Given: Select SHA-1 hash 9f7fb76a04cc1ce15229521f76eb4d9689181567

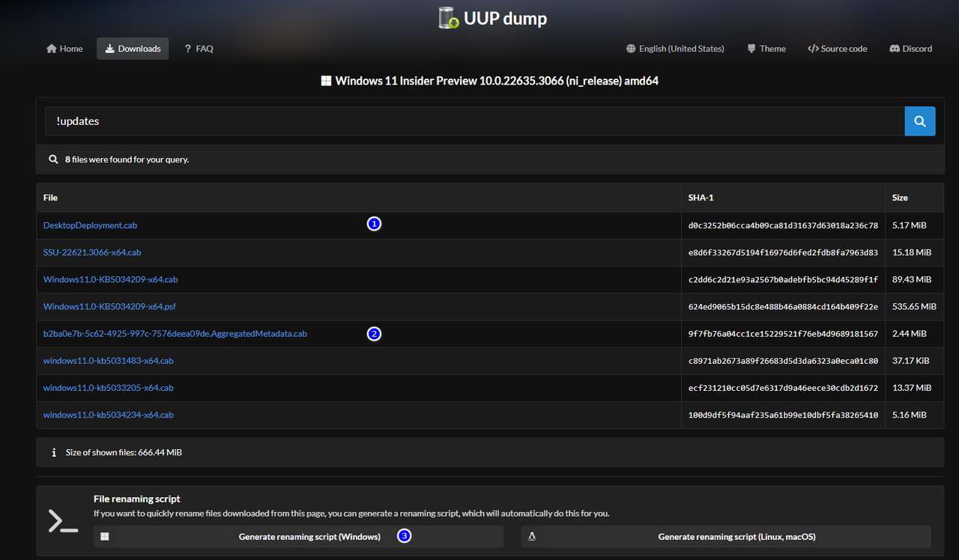Looking at the screenshot, I should 783,334.
